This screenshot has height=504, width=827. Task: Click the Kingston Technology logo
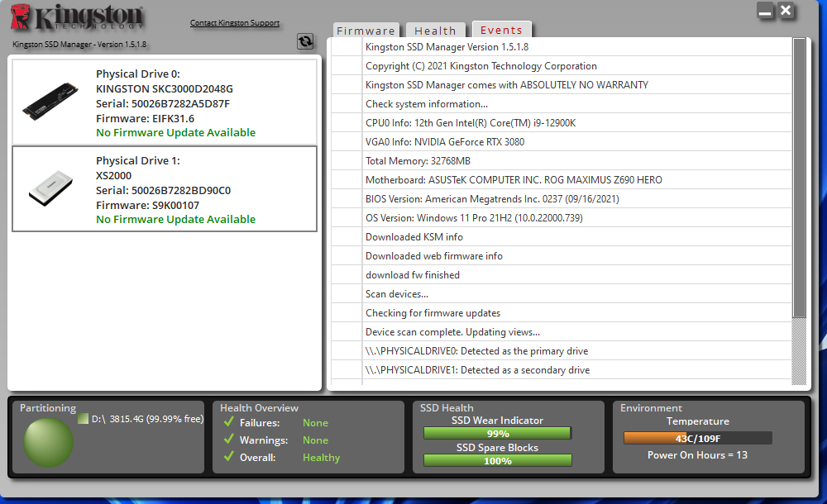(77, 17)
